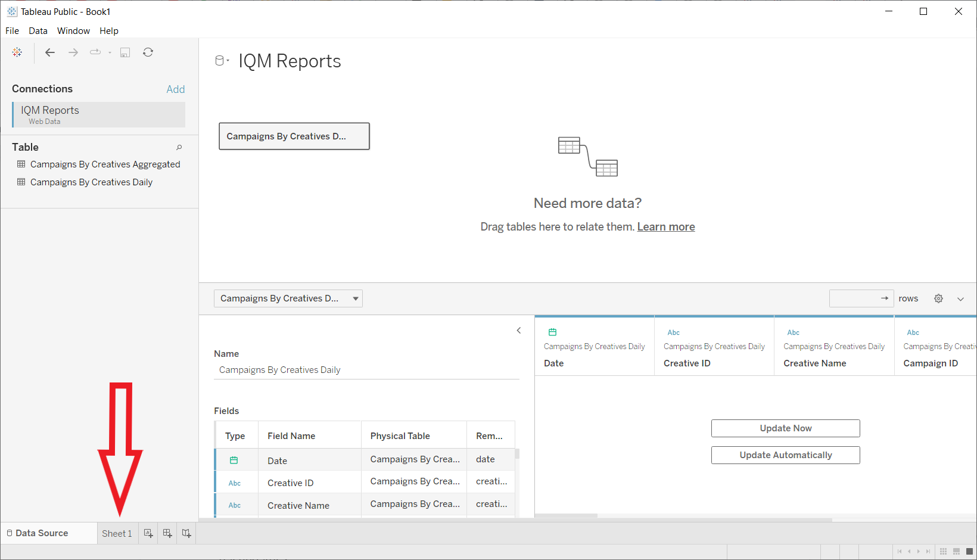Switch to the show filmstrip view
The width and height of the screenshot is (977, 560).
coord(956,551)
